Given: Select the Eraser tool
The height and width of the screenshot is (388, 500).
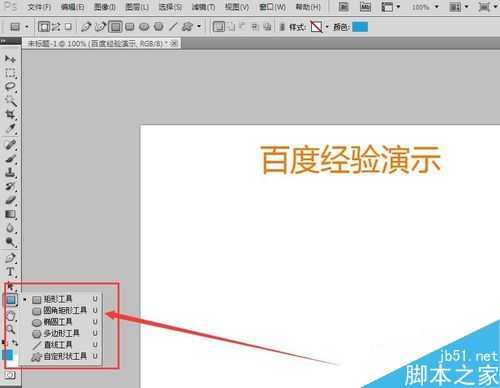Looking at the screenshot, I should (10, 200).
